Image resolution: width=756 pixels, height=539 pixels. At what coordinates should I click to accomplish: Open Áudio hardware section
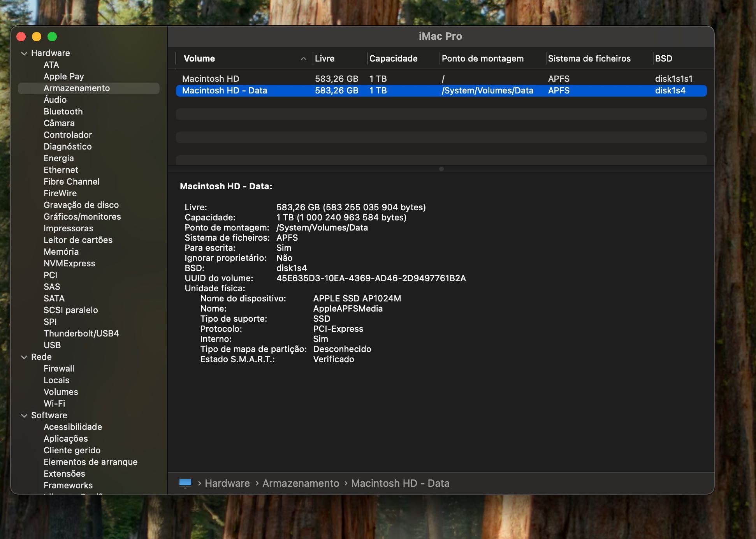point(55,100)
